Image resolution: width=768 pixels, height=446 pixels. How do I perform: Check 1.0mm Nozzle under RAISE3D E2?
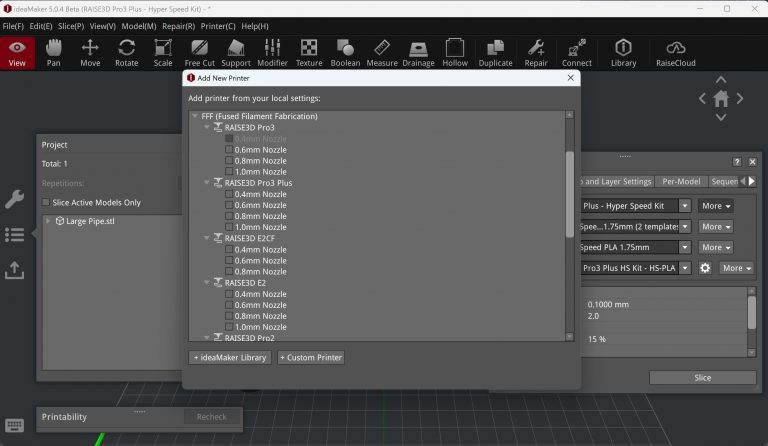(x=229, y=327)
